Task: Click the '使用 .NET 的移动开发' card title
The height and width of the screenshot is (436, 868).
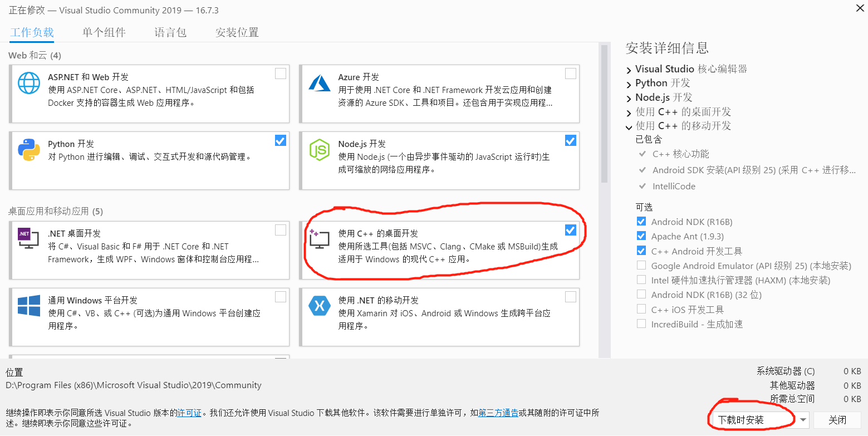Action: [x=378, y=300]
